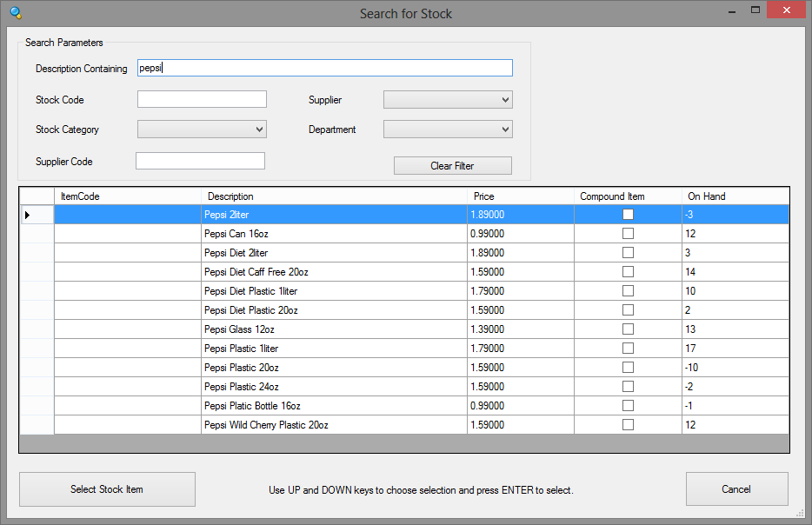
Task: Tick Compound Item checkbox for Pepsi Diet 2liter
Action: pos(628,253)
